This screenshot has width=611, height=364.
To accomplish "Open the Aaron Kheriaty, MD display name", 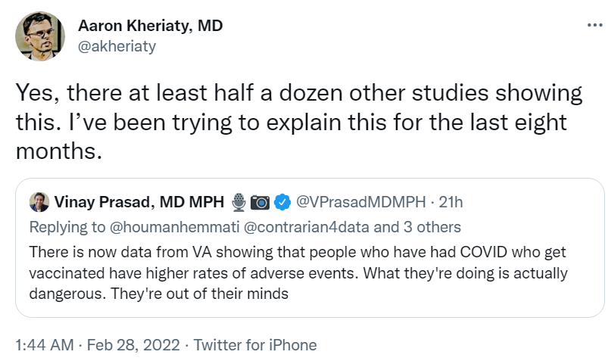I will click(x=151, y=26).
